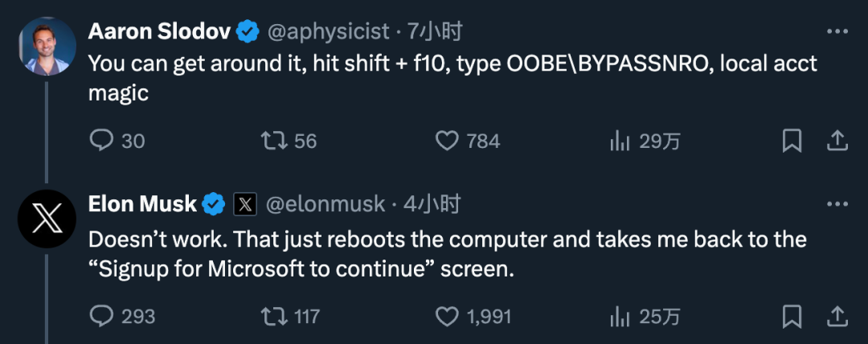
Task: Reply to Aaron Slodov's tweet
Action: pos(101,141)
